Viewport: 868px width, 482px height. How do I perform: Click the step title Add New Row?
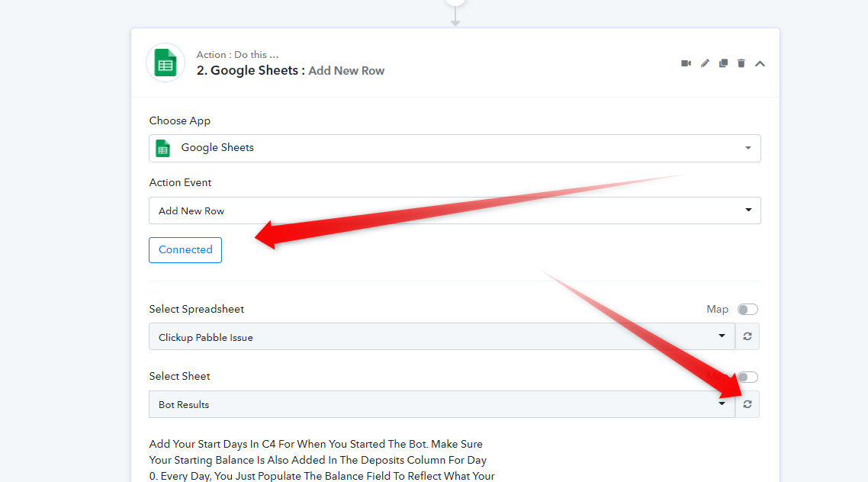(x=346, y=71)
